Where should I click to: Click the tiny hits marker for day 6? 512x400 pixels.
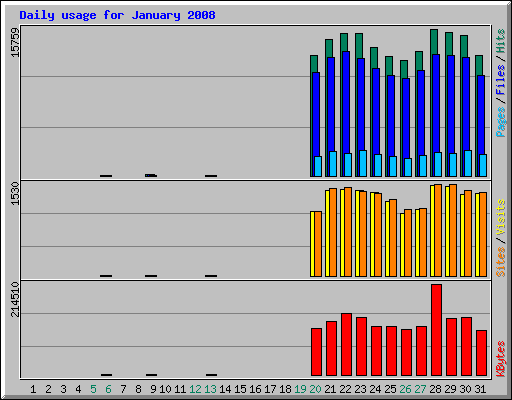coord(106,176)
